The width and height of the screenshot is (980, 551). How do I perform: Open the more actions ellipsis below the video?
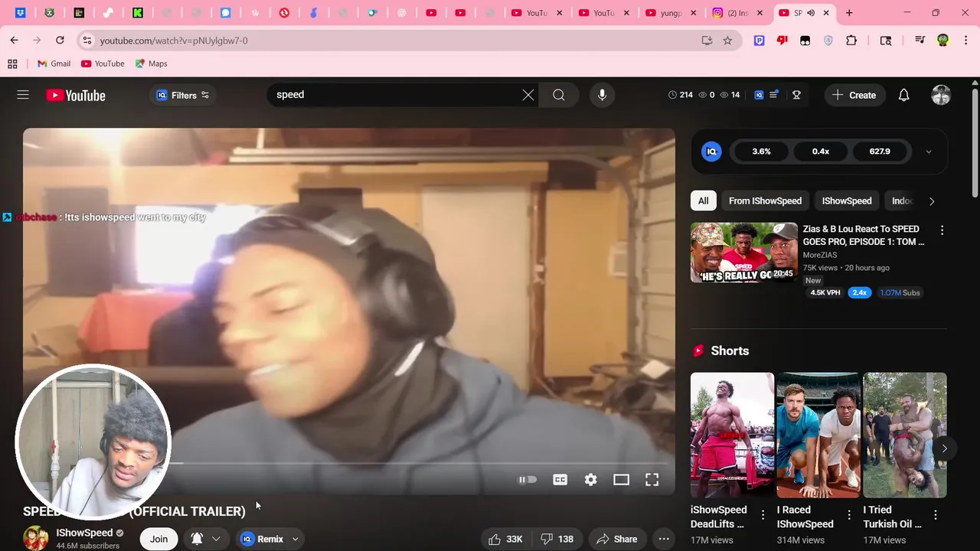tap(664, 539)
